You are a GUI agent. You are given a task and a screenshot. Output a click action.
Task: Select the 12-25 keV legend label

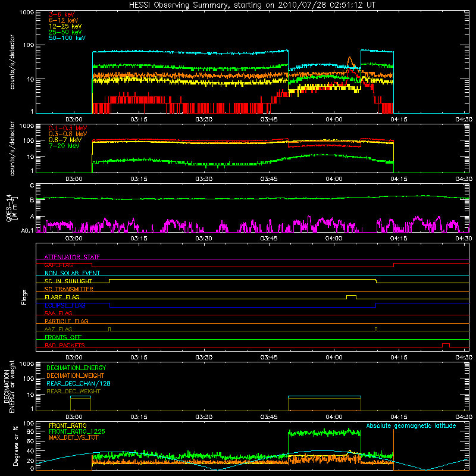click(65, 26)
